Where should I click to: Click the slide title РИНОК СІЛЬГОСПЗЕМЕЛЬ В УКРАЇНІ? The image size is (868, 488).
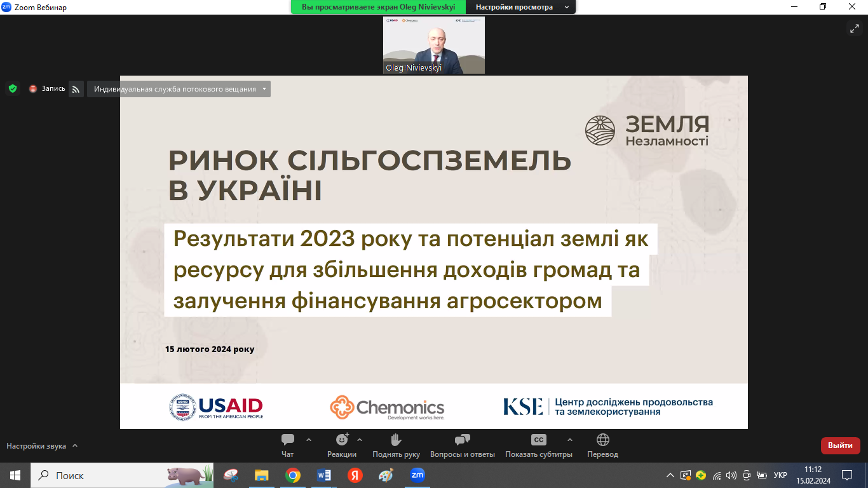370,175
